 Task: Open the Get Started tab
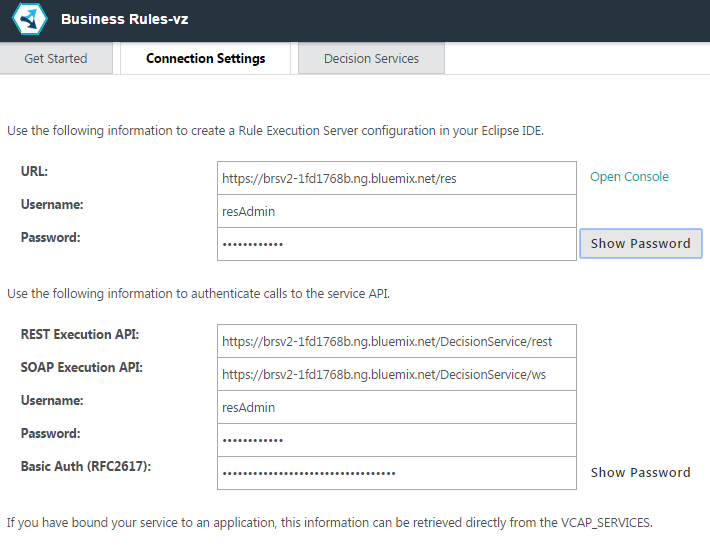coord(56,58)
